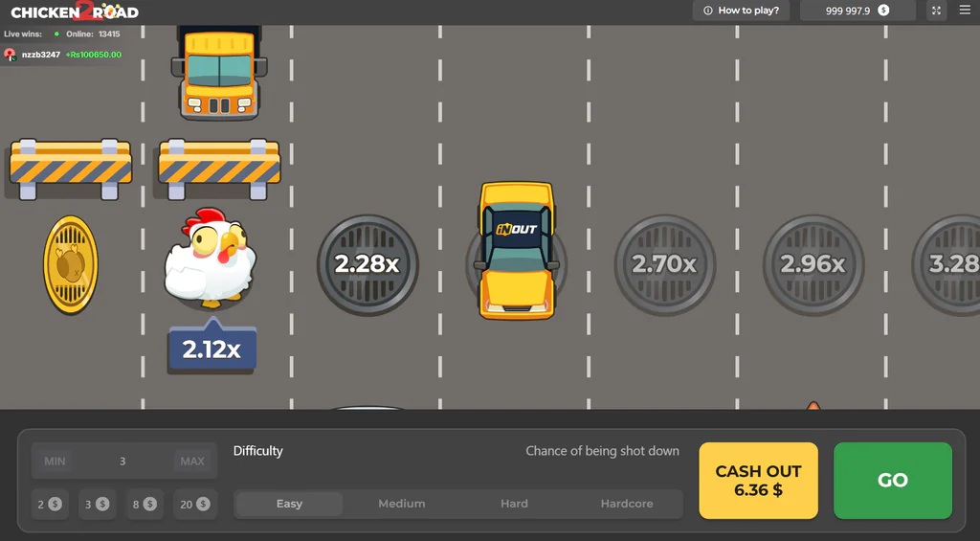
Task: Open the How to play? guide
Action: 742,11
